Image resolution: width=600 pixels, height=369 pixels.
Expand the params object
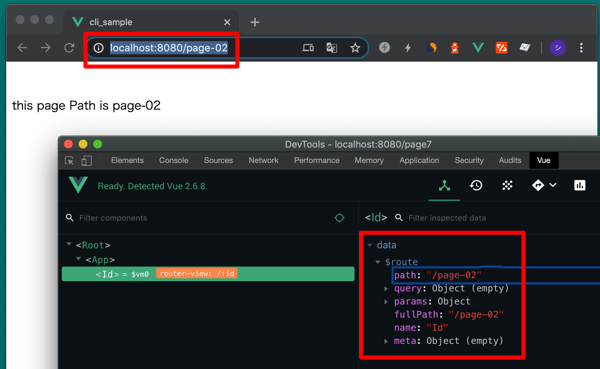click(386, 302)
